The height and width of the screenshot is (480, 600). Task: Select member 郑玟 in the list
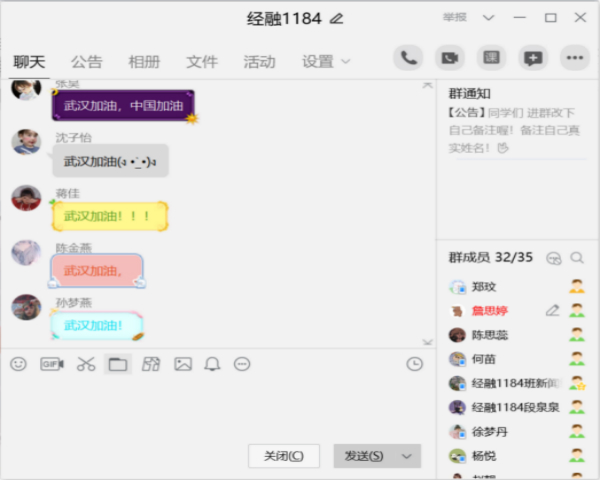click(x=517, y=286)
